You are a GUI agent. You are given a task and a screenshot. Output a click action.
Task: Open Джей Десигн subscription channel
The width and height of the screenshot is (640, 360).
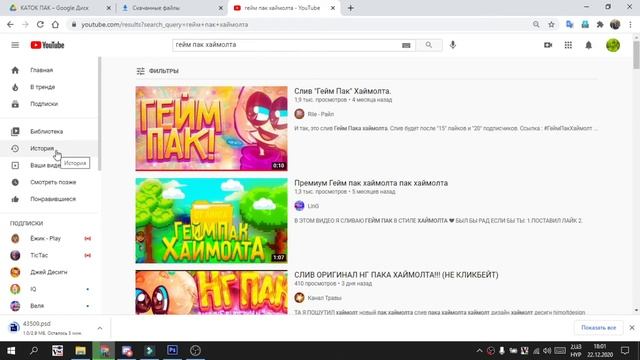coord(49,272)
